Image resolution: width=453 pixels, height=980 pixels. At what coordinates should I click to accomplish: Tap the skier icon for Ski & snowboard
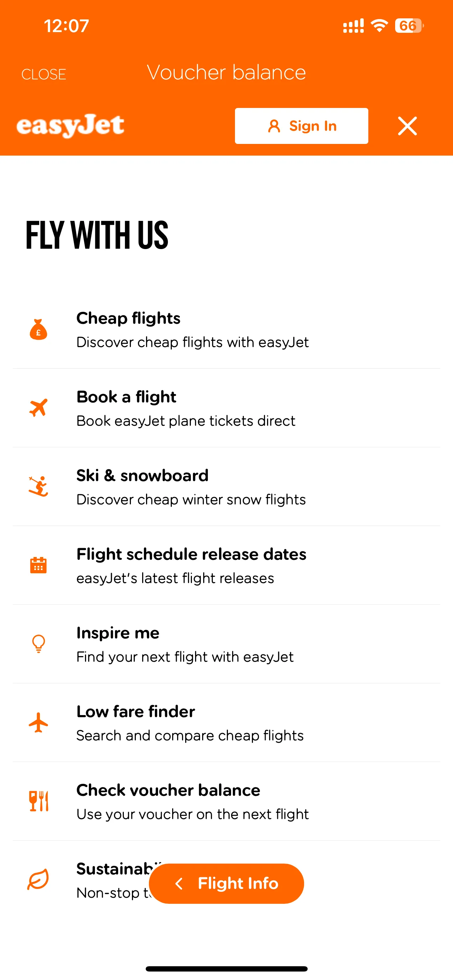pos(38,486)
